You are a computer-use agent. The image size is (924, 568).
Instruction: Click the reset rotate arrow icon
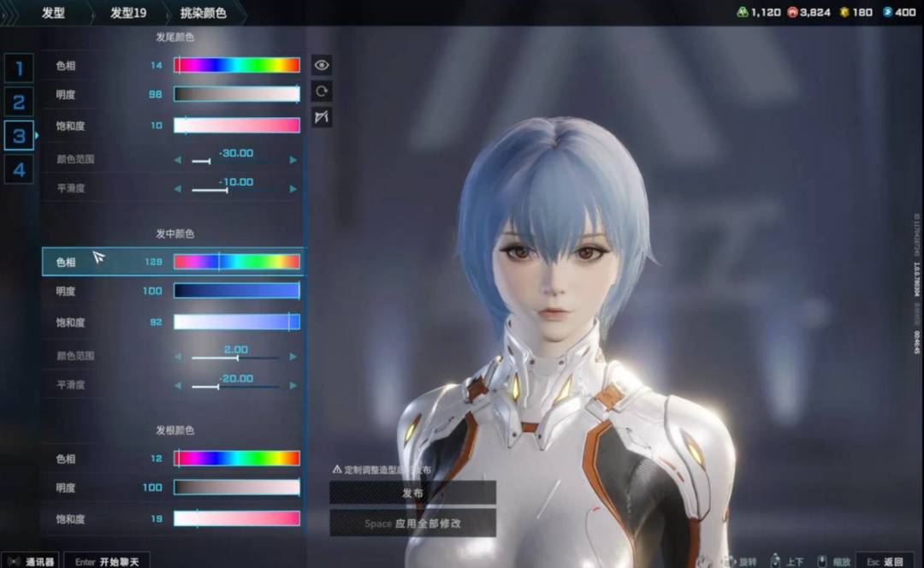pyautogui.click(x=321, y=91)
